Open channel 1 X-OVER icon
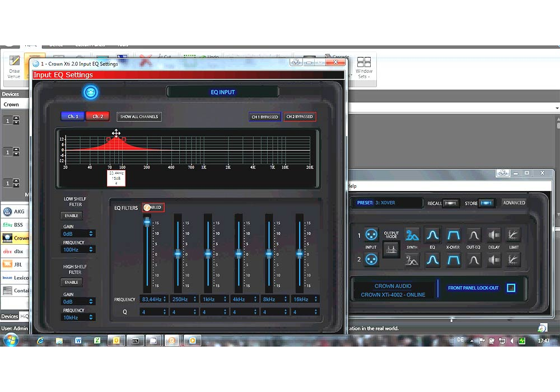 coord(453,235)
